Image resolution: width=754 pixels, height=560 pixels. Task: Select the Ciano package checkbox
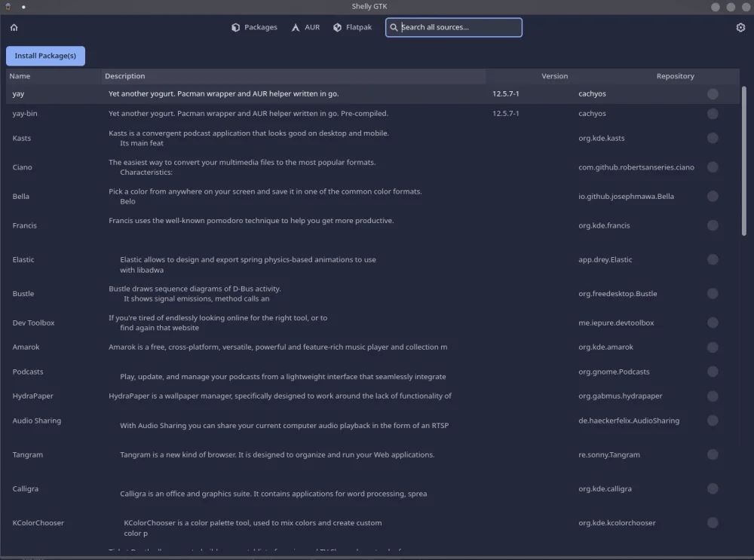tap(713, 167)
